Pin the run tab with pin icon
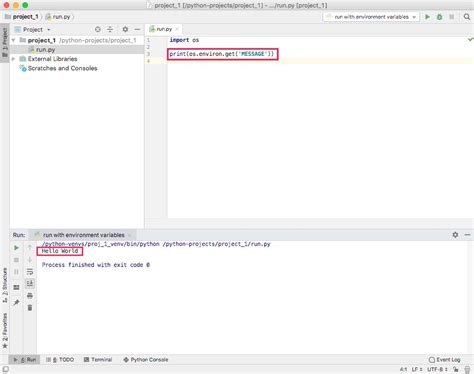 point(16,302)
